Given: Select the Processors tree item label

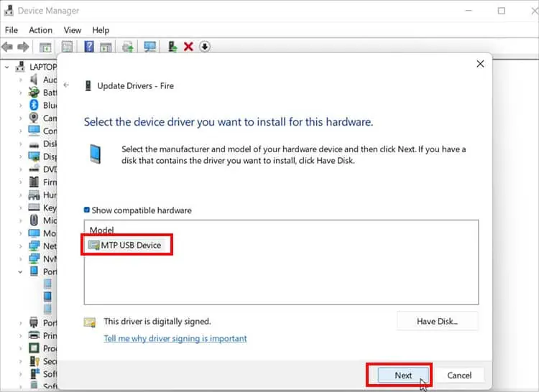Looking at the screenshot, I should click(x=50, y=348).
